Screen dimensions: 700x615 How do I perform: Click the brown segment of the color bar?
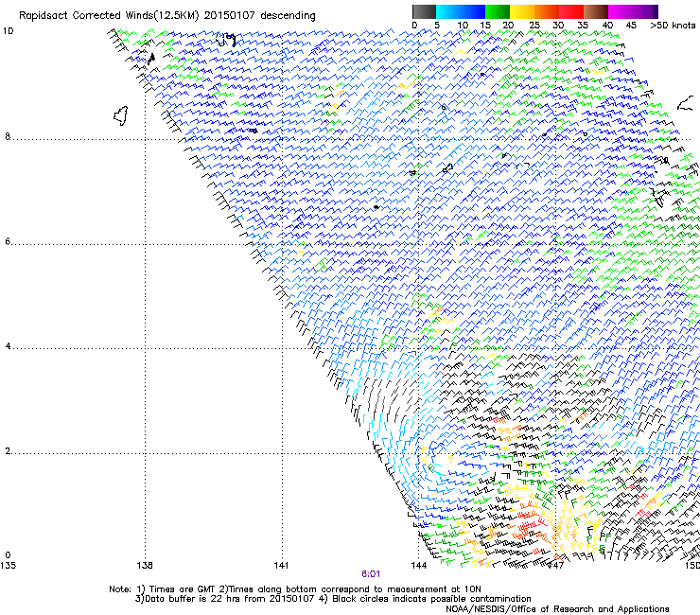point(596,11)
